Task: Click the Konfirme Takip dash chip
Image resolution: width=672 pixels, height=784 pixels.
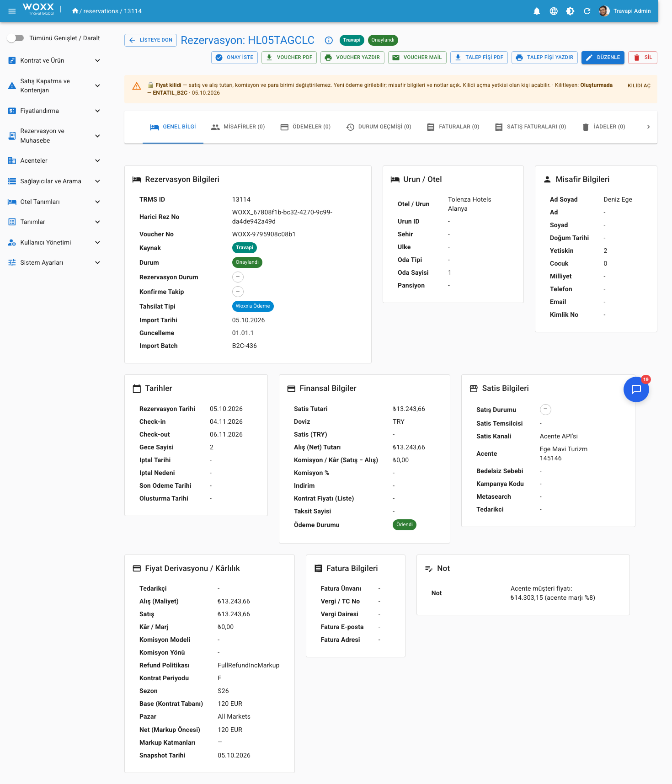Action: point(238,292)
